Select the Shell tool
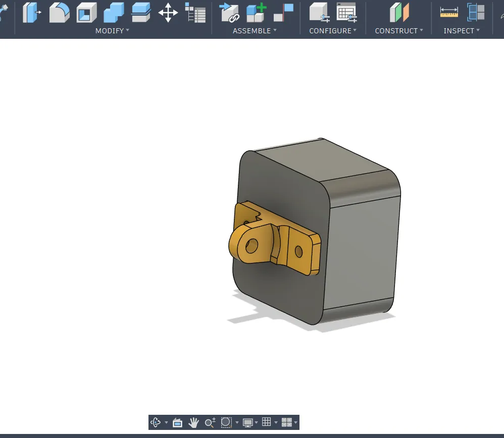504x438 pixels. [86, 13]
